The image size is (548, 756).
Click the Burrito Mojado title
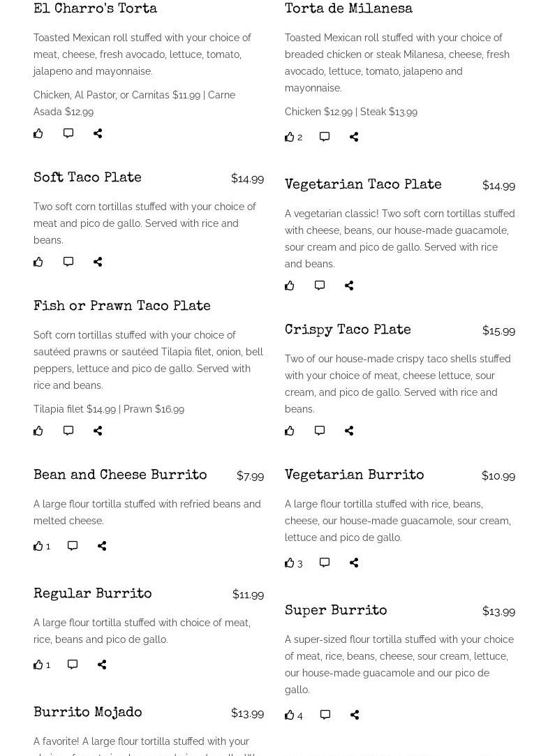(x=88, y=713)
